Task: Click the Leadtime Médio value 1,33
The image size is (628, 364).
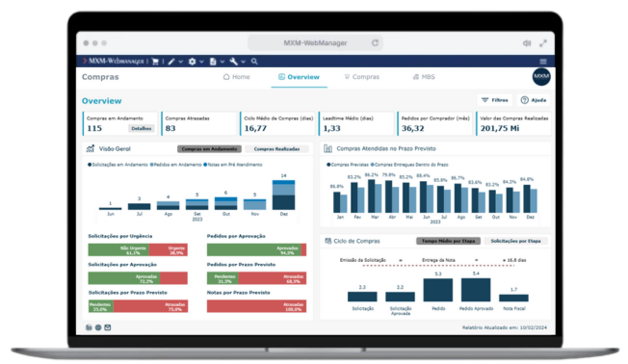Action: click(x=331, y=128)
